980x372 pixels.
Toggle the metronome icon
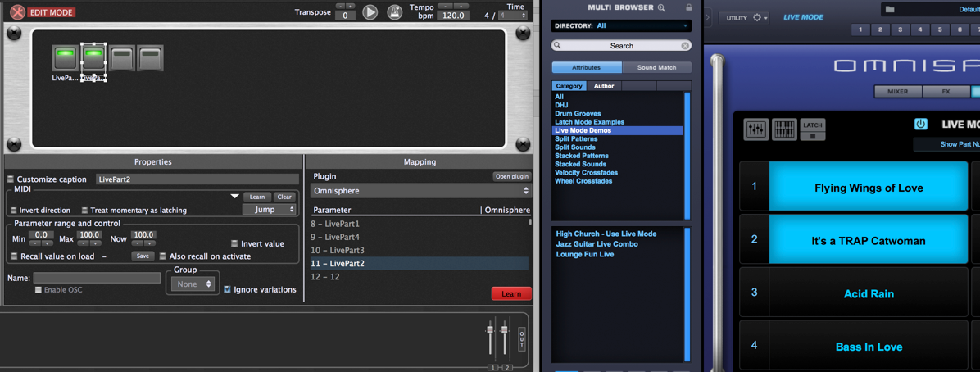[x=394, y=11]
